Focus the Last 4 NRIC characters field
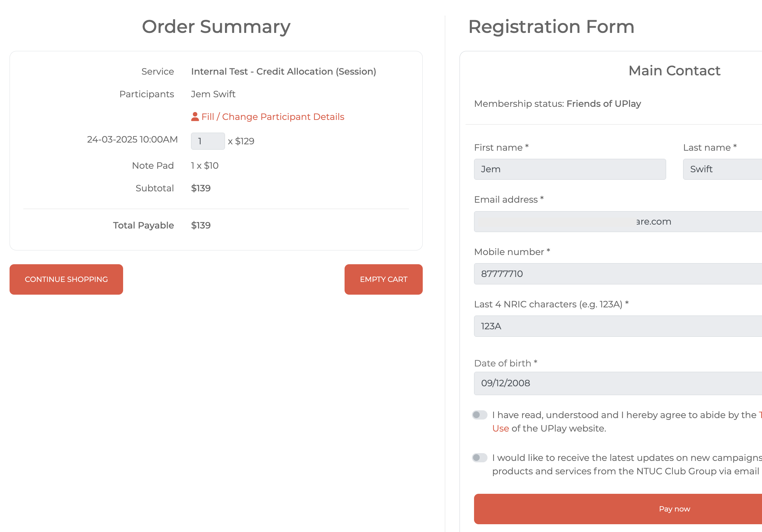Screen dimensions: 762x532 [617, 326]
